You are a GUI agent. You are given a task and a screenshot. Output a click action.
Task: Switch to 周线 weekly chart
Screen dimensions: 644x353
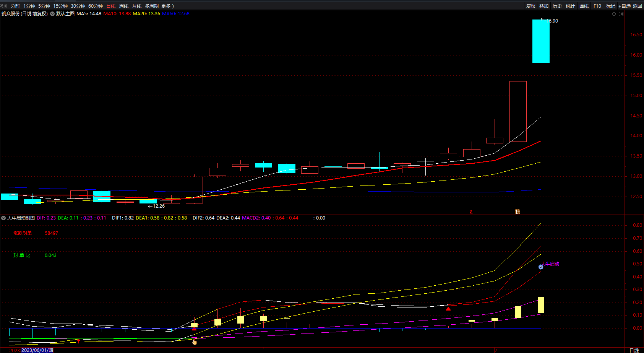(x=124, y=6)
